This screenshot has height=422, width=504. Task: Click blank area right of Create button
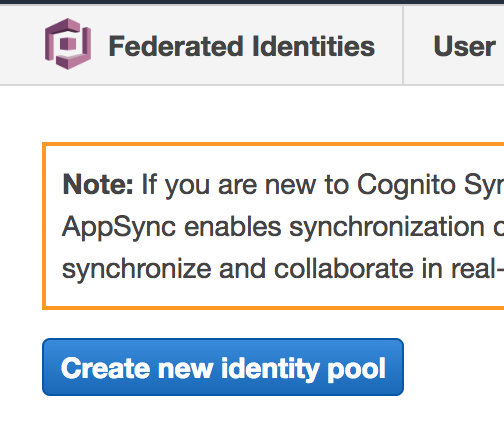[453, 367]
